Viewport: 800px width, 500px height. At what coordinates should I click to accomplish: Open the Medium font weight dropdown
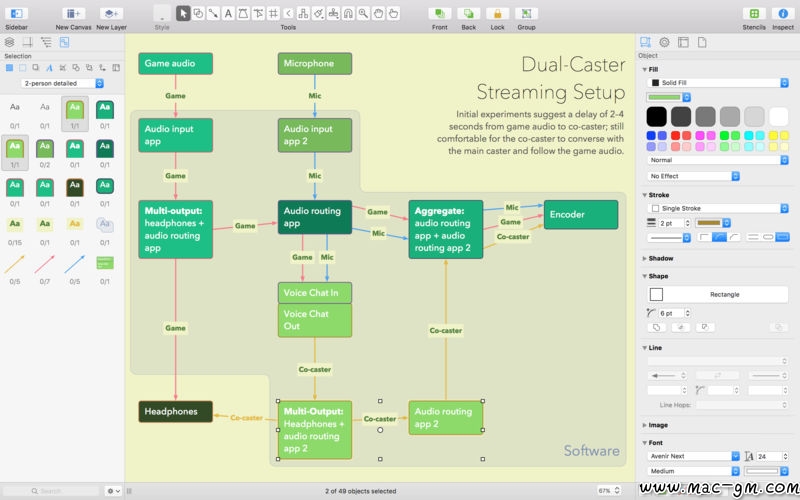[693, 471]
